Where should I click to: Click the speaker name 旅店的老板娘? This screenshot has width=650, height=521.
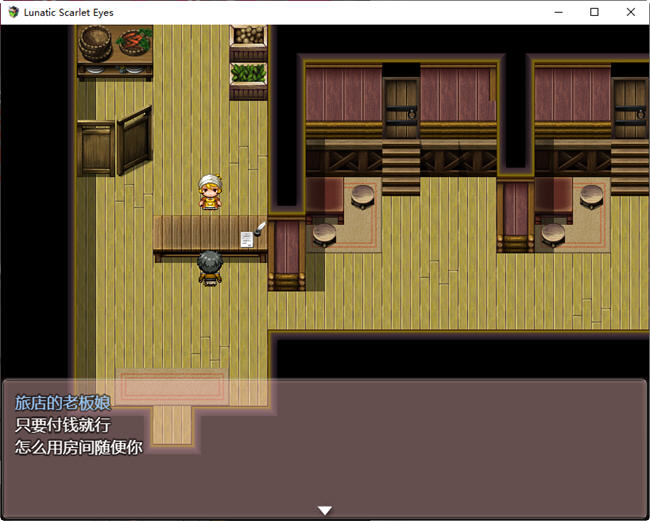(x=62, y=403)
